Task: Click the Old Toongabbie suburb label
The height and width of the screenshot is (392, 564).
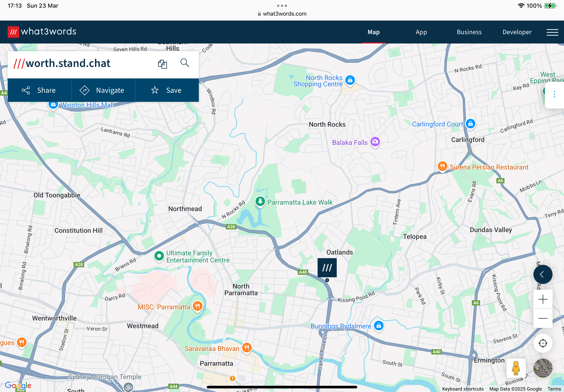Action: 57,195
